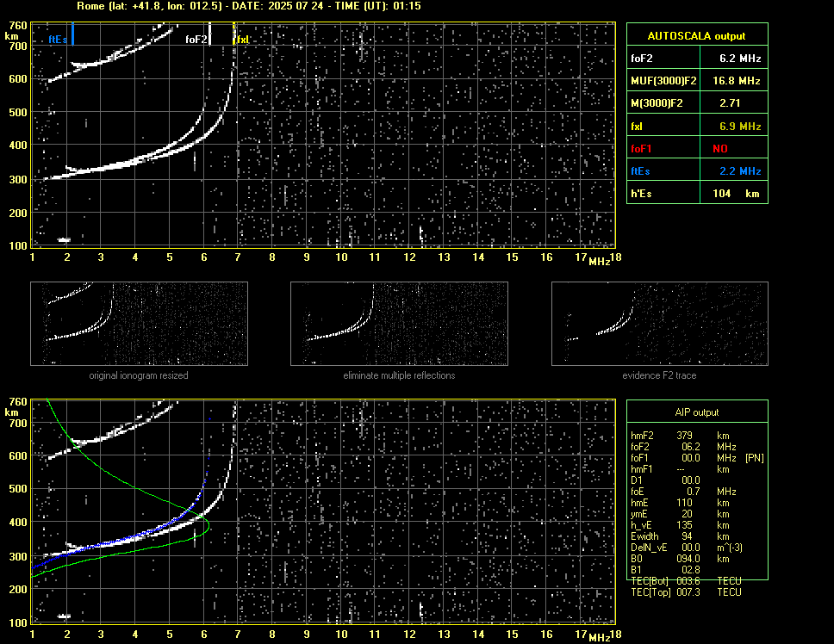834x644 pixels.
Task: Click the hmF1 '---' placeholder value
Action: (x=681, y=469)
